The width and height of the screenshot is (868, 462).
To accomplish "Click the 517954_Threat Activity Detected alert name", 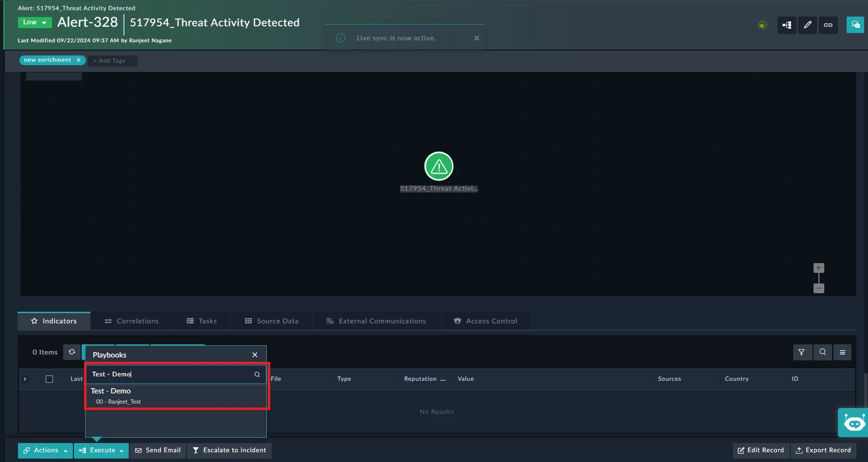I will pos(215,23).
